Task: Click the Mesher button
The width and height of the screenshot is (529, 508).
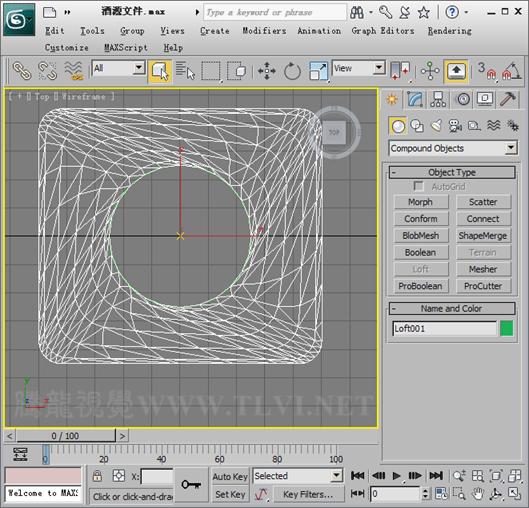Action: tap(483, 269)
